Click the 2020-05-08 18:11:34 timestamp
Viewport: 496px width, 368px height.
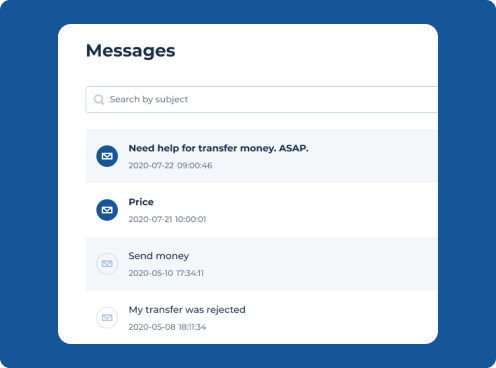pyautogui.click(x=167, y=327)
